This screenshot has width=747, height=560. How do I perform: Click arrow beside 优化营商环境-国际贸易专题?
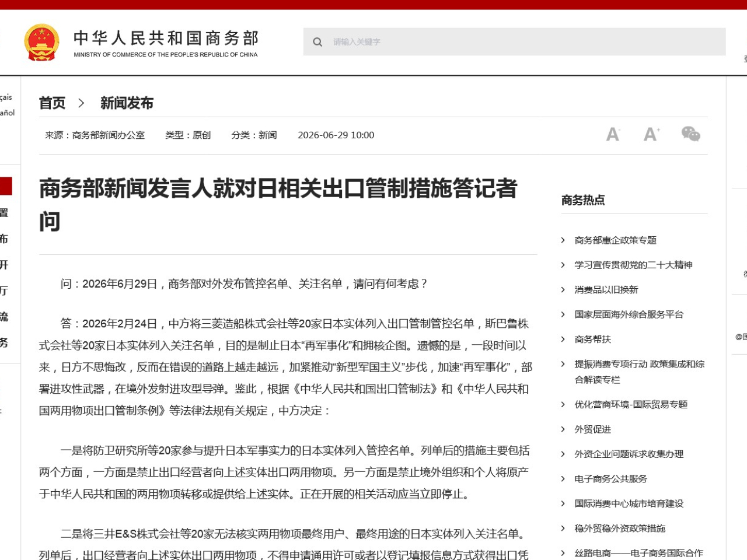click(563, 405)
